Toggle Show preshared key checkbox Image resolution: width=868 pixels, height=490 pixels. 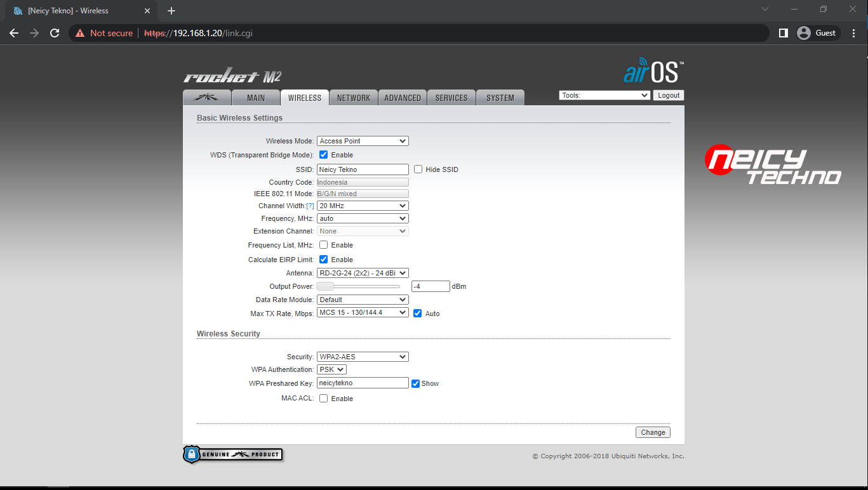(x=415, y=383)
